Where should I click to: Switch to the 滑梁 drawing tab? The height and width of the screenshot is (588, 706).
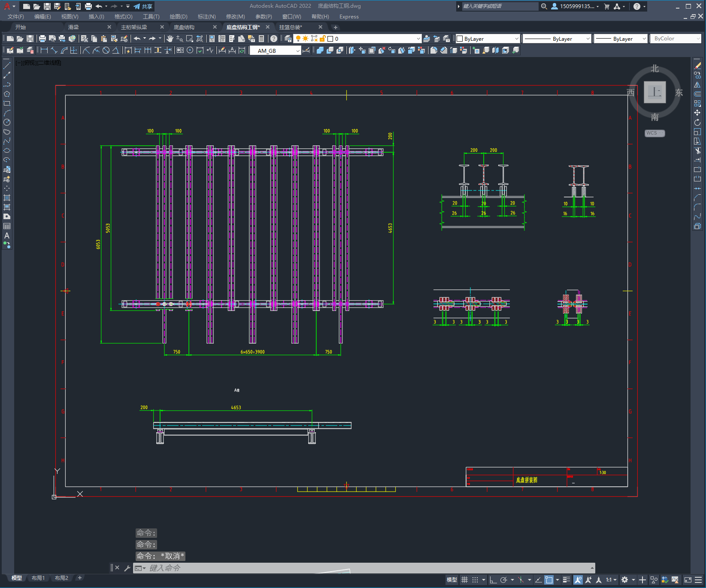pos(73,27)
